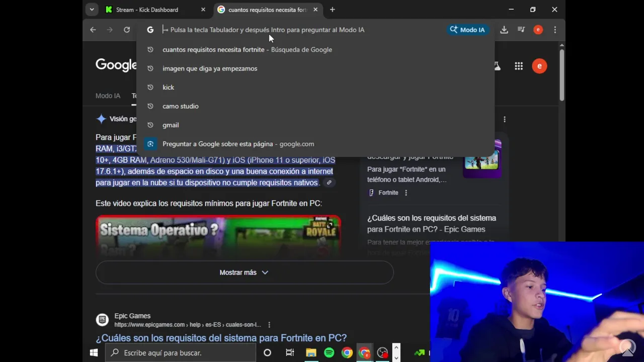The width and height of the screenshot is (644, 362).
Task: Close the fortnite search tab
Action: pyautogui.click(x=315, y=10)
